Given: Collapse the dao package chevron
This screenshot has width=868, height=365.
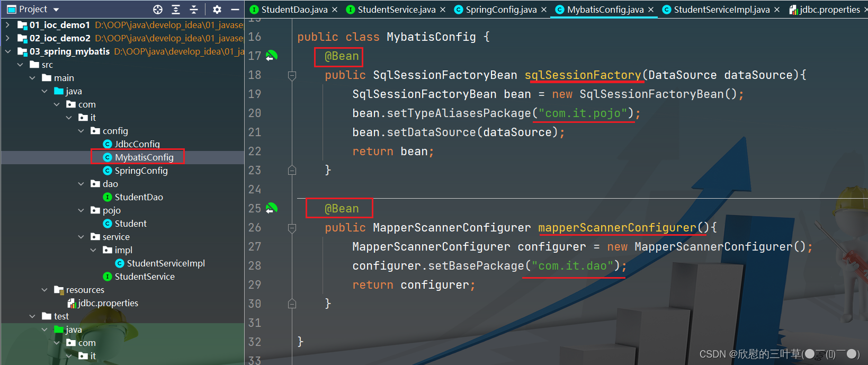Looking at the screenshot, I should click(x=81, y=184).
